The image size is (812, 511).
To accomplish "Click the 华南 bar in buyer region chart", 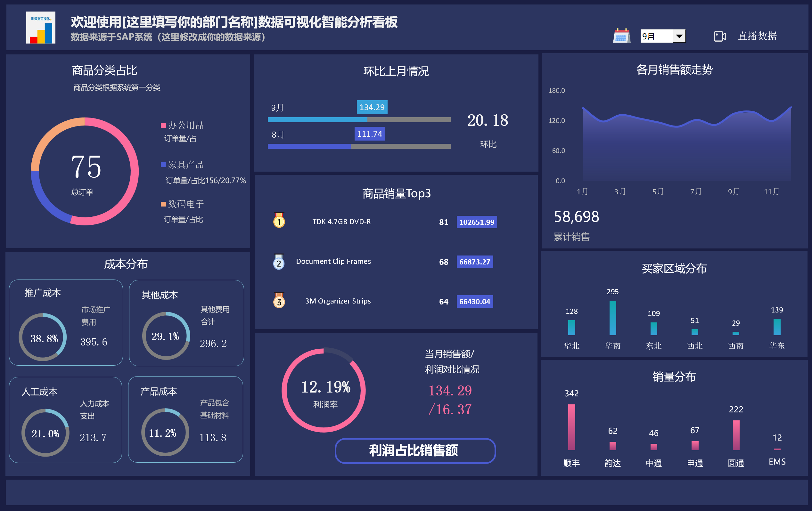I will [x=613, y=318].
